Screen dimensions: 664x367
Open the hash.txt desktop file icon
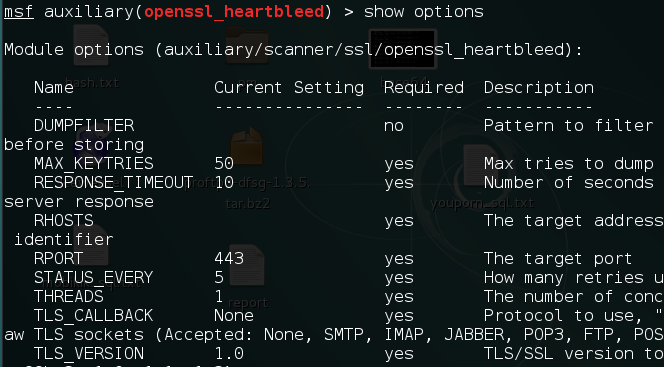coord(91,45)
